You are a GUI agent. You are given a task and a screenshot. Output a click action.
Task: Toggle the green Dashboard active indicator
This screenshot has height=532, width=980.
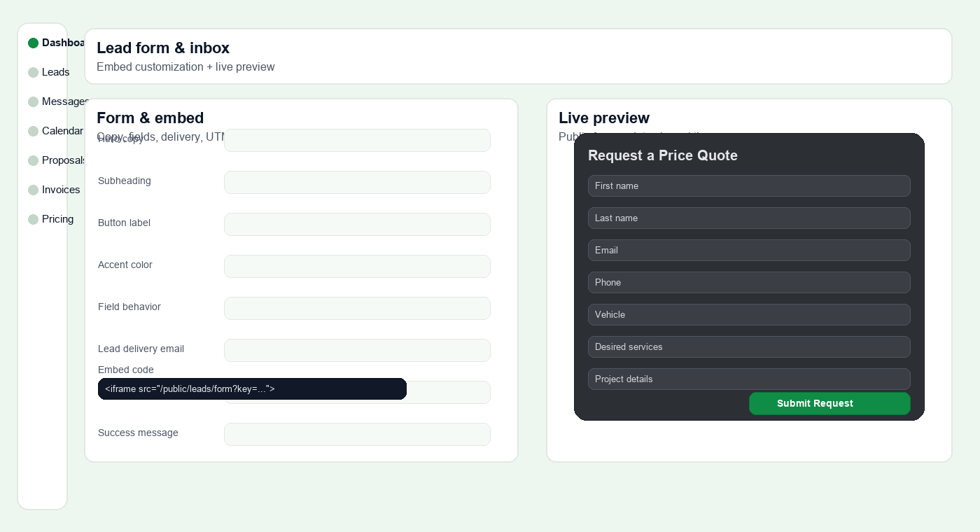34,43
